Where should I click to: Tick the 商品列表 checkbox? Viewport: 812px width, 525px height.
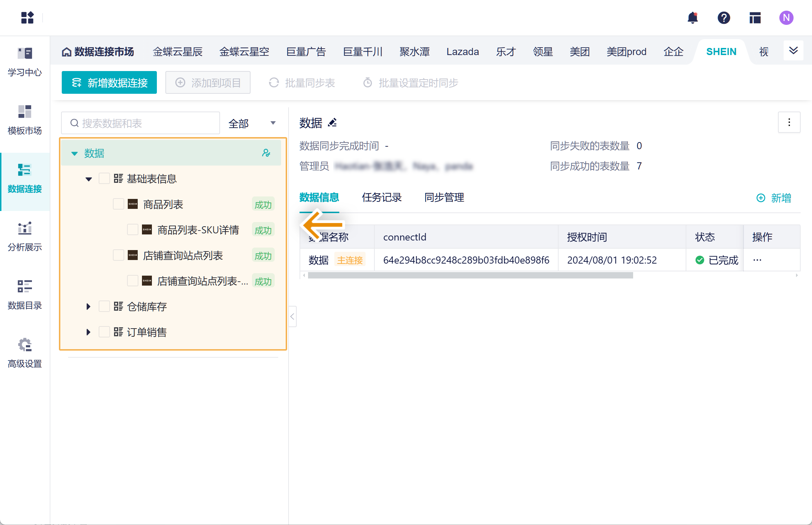tap(118, 204)
